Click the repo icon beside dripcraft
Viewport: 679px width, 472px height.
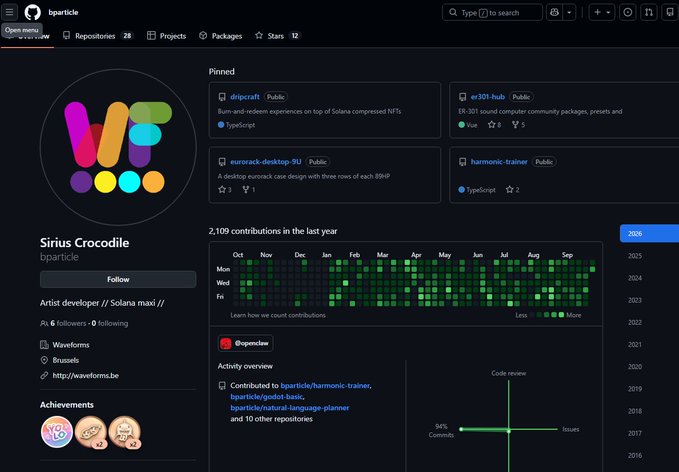click(222, 97)
